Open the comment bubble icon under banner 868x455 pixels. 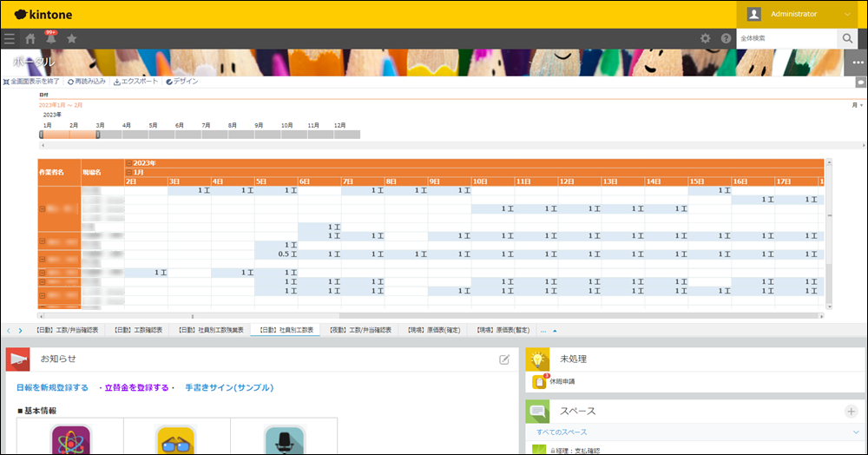point(861,82)
